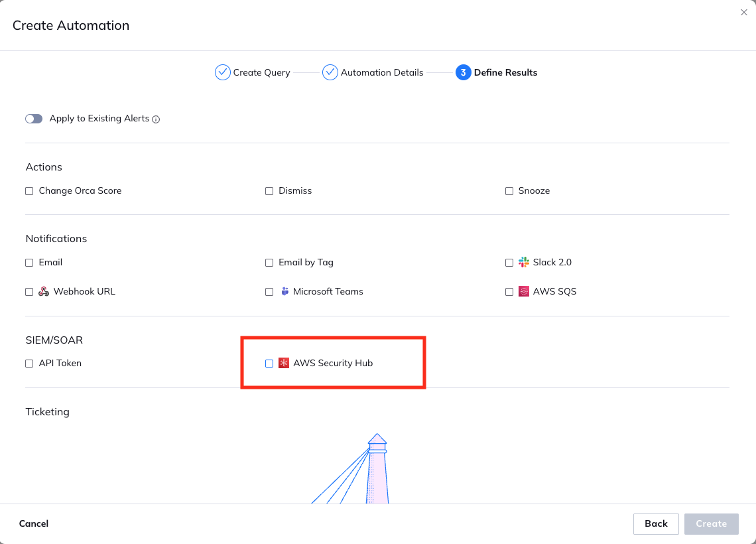Viewport: 756px width, 544px height.
Task: Check the Email by Tag checkbox
Action: point(269,262)
